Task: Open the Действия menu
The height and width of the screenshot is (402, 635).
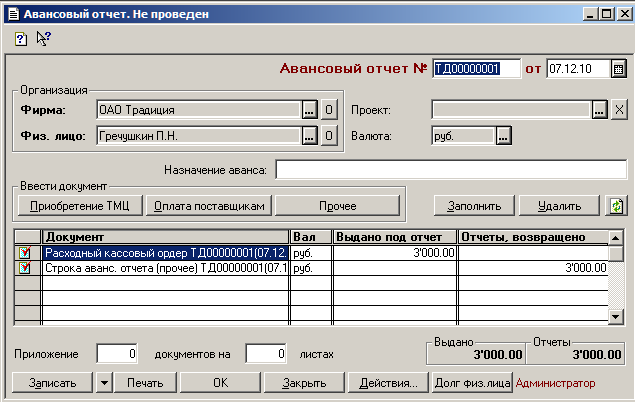Action: [x=387, y=383]
